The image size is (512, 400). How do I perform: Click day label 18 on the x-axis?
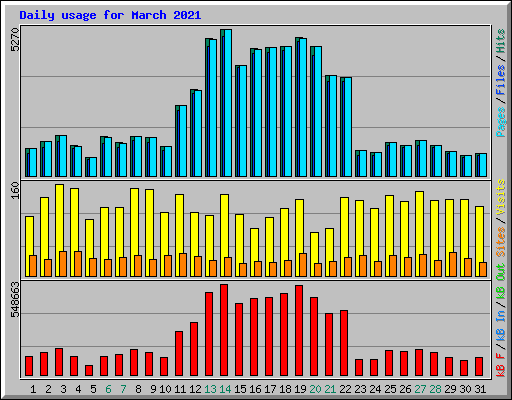285,389
